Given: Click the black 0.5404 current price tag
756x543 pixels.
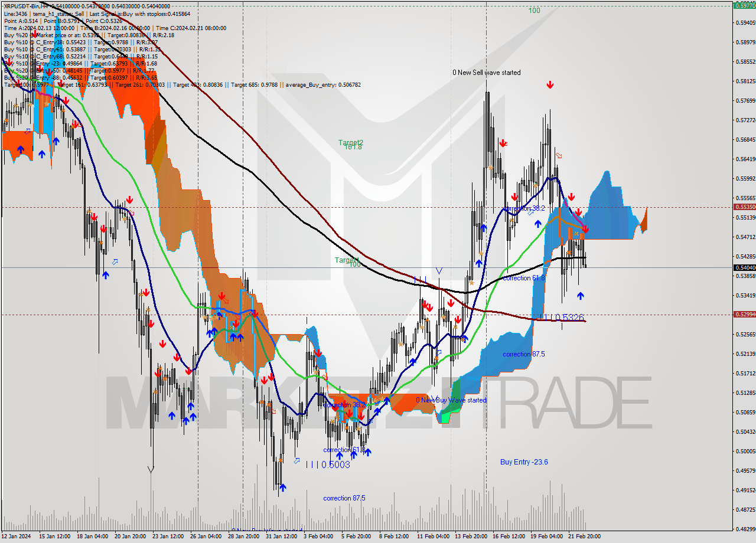Looking at the screenshot, I should [744, 267].
